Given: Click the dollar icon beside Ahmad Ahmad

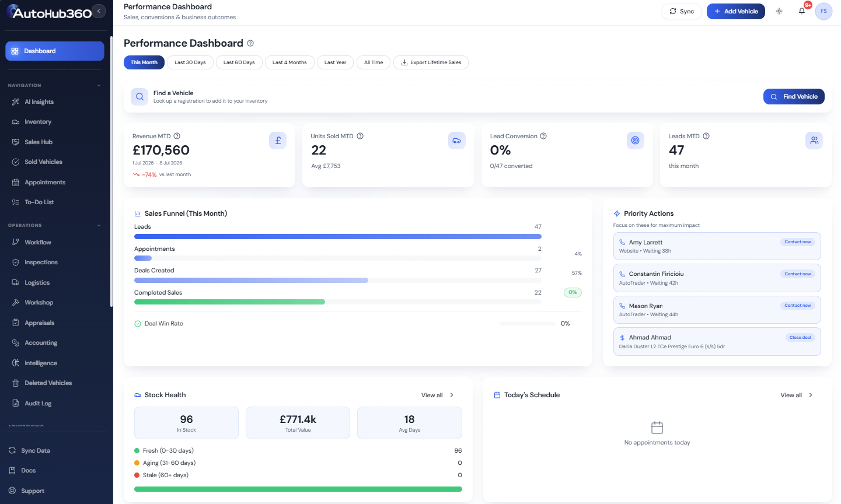Looking at the screenshot, I should [622, 338].
